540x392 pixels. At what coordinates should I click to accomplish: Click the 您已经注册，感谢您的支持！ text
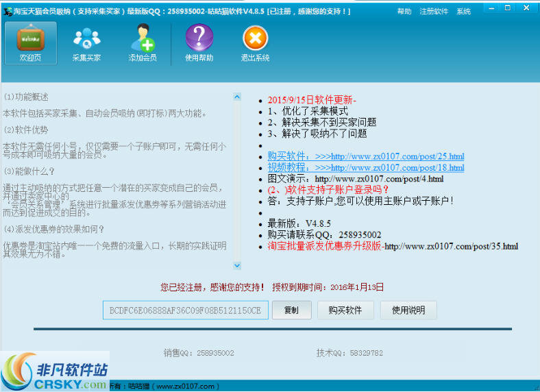tap(212, 287)
